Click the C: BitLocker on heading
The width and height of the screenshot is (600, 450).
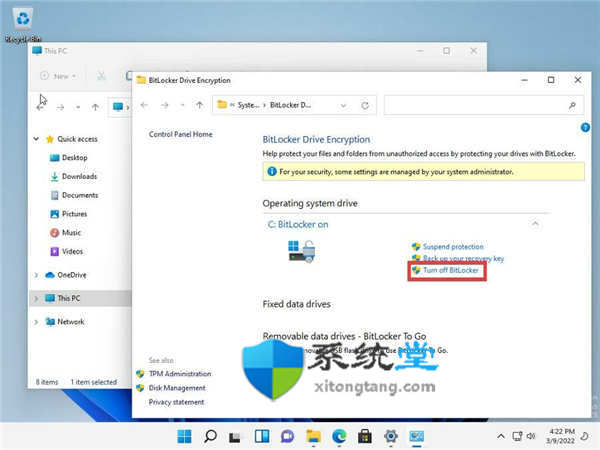click(298, 225)
